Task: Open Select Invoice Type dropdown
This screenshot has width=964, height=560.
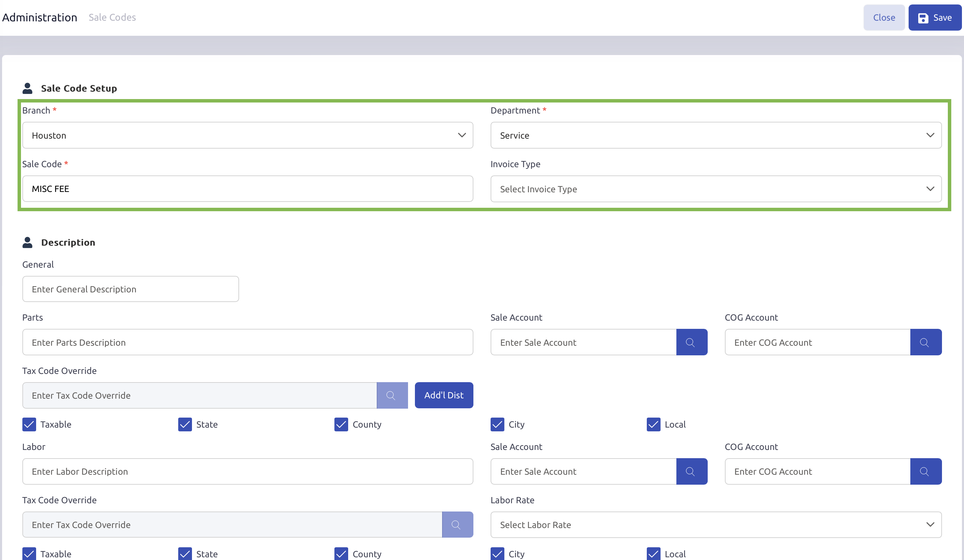Action: [x=715, y=189]
